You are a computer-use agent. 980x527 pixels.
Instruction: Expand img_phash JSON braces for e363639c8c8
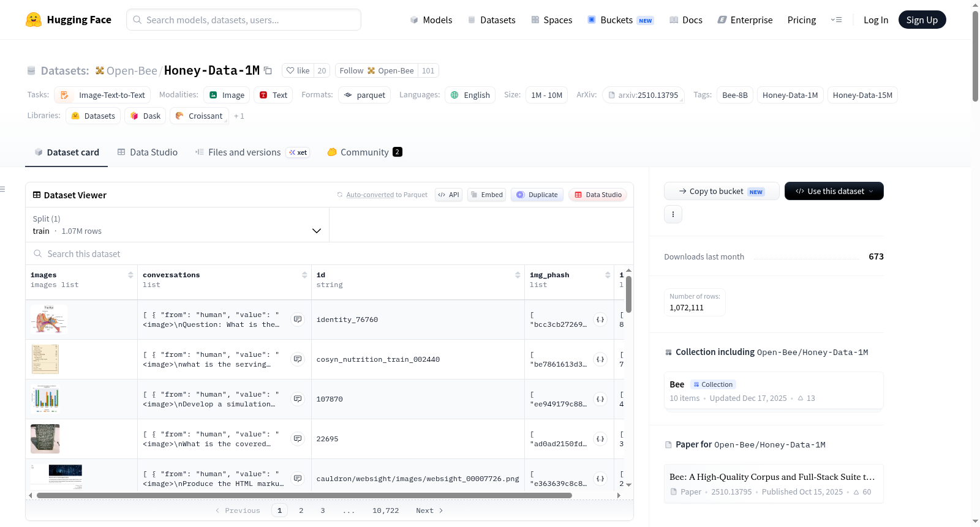point(600,479)
